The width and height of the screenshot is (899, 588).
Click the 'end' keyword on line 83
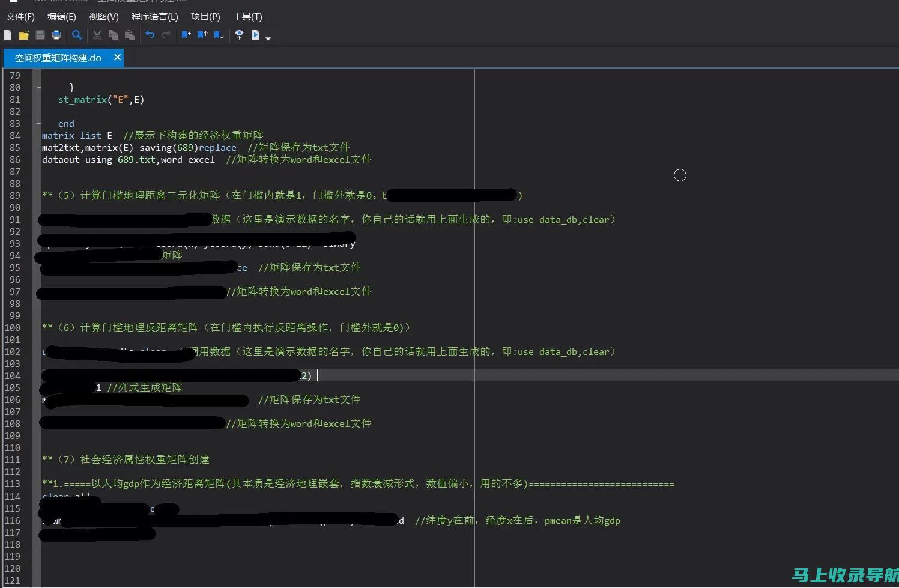[x=66, y=123]
